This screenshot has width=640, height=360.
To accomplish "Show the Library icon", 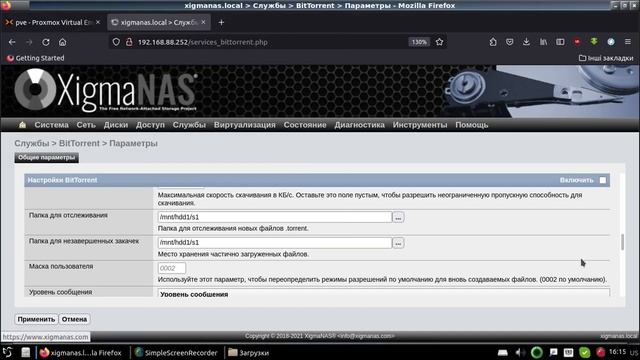I will pos(543,42).
